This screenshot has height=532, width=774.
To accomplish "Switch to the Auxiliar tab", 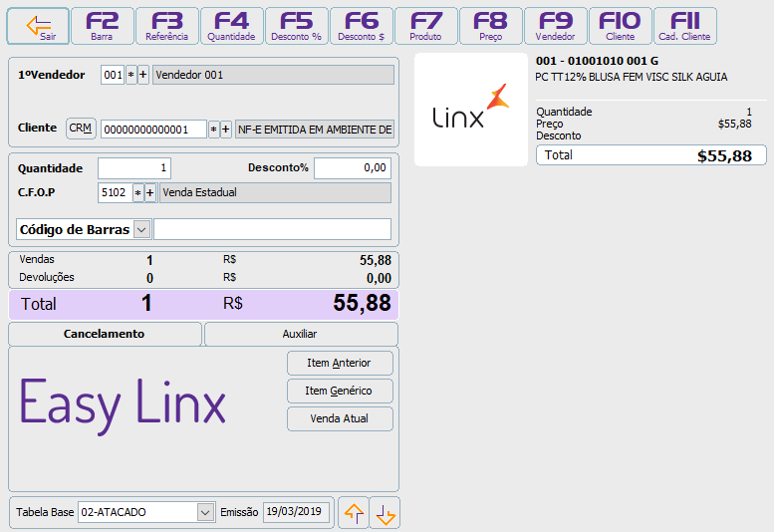I will pyautogui.click(x=301, y=334).
